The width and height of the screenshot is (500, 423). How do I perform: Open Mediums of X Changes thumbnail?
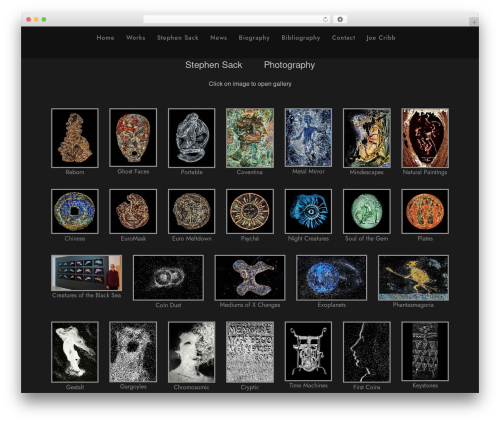click(250, 278)
